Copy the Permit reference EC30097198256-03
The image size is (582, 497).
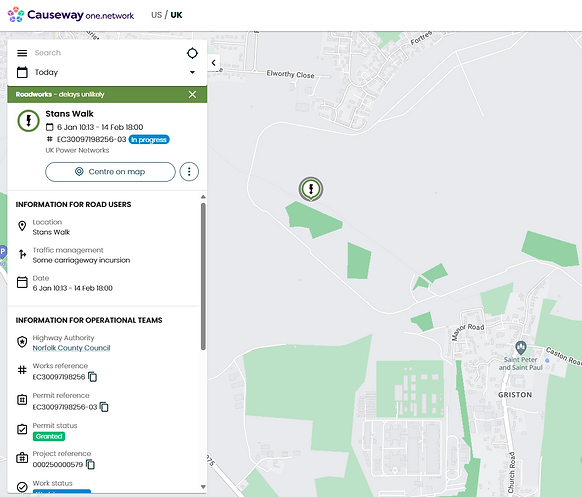(104, 407)
